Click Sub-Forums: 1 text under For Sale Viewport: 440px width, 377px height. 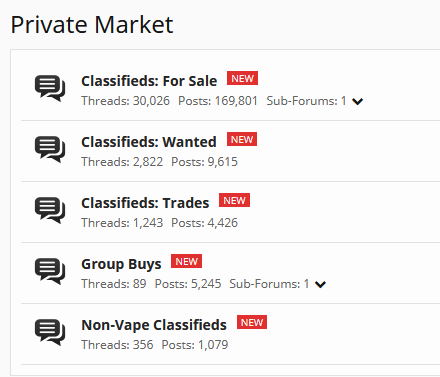point(306,101)
